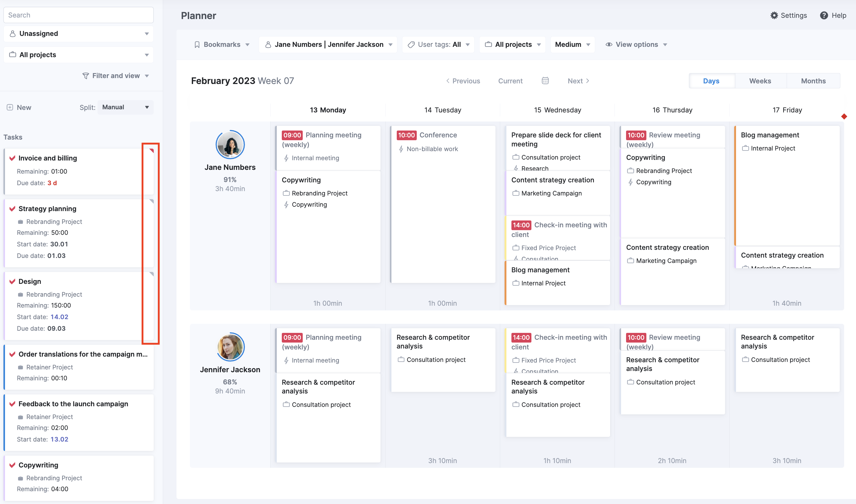Open Jennifer's 14:00 Check-in meeting card
Image resolution: width=856 pixels, height=504 pixels.
point(557,350)
